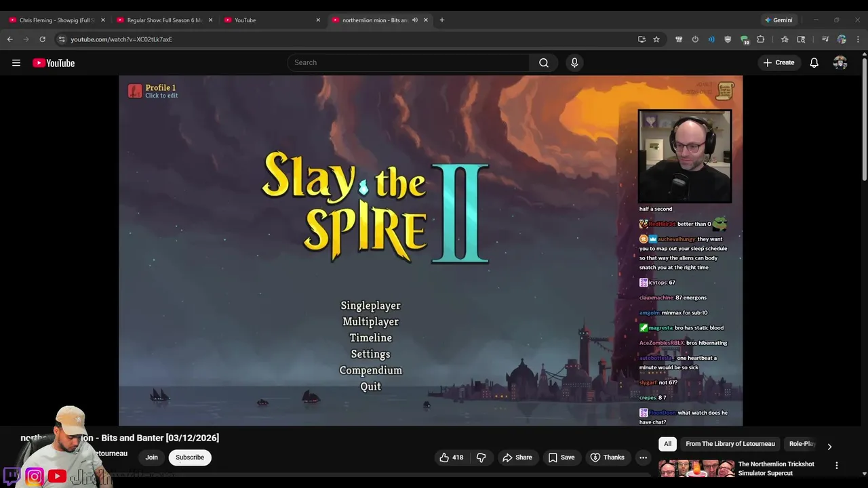Focus the YouTube Search field
This screenshot has width=868, height=488.
coord(409,63)
